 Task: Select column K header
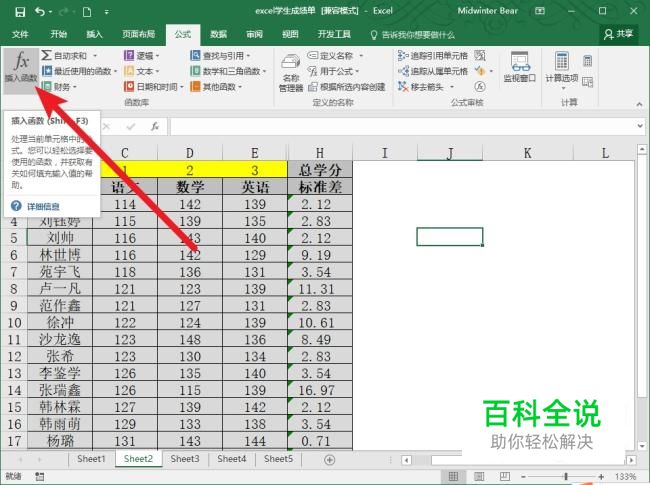(527, 153)
